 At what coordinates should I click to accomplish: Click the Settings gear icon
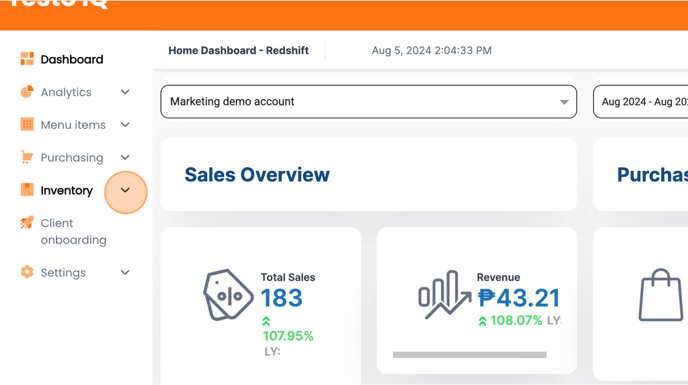tap(27, 272)
